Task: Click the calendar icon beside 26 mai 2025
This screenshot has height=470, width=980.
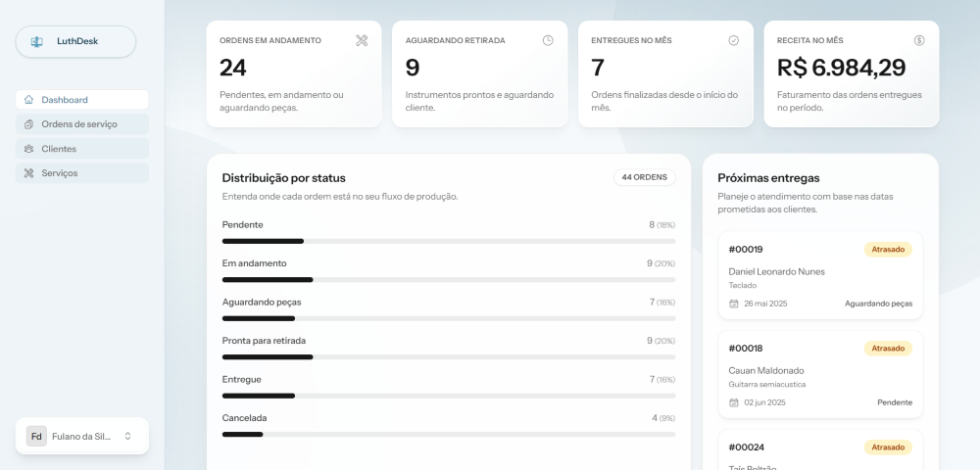Action: tap(734, 304)
